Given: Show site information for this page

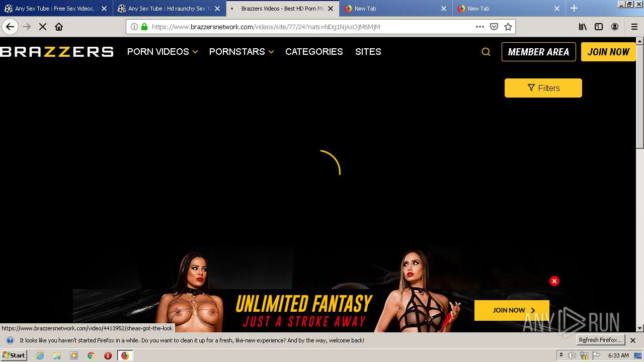Looking at the screenshot, I should point(134,27).
